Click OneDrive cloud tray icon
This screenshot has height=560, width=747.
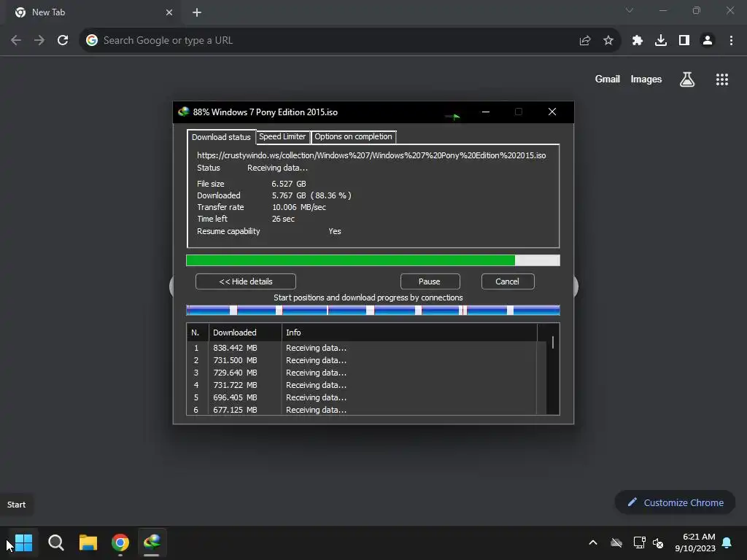click(x=616, y=542)
